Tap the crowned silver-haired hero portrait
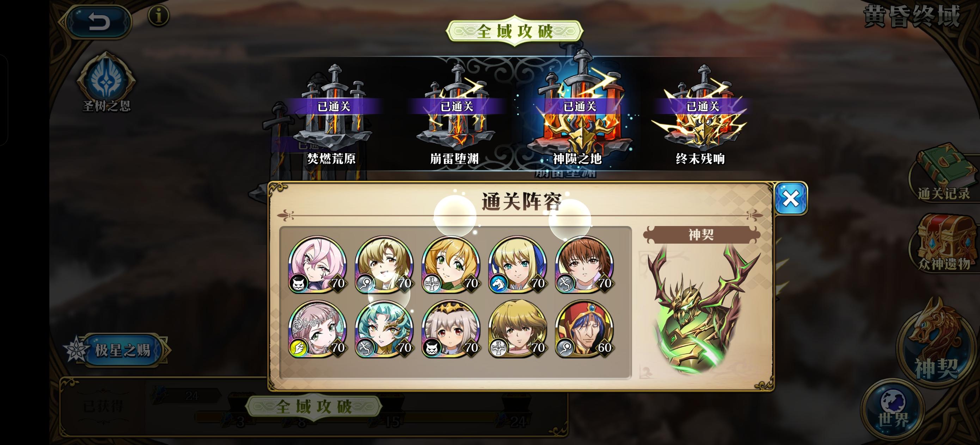 [451, 329]
